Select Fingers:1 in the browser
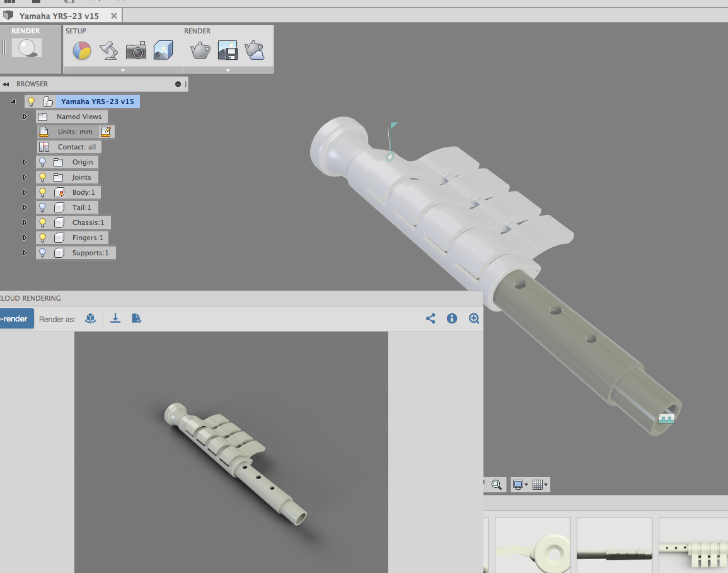728x573 pixels. (88, 238)
